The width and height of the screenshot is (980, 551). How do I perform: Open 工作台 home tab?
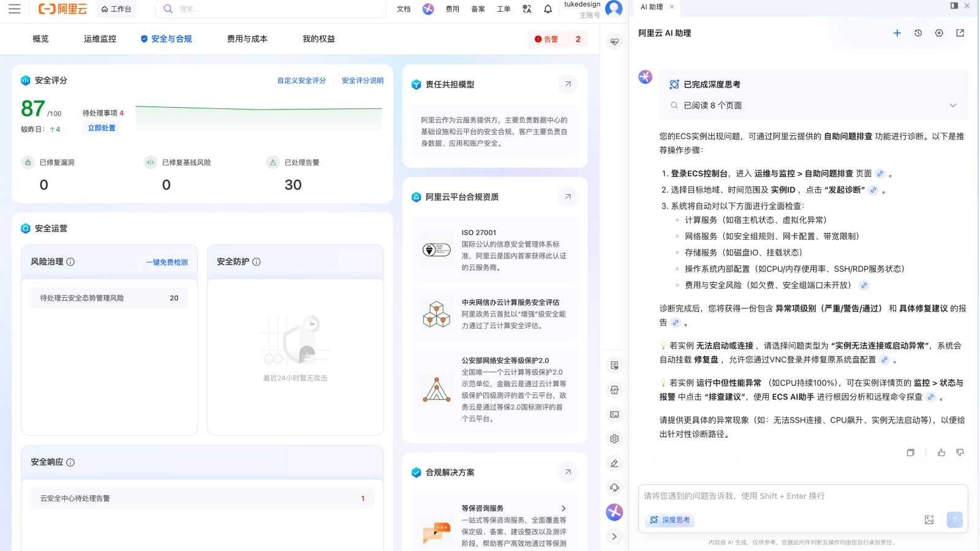[116, 9]
